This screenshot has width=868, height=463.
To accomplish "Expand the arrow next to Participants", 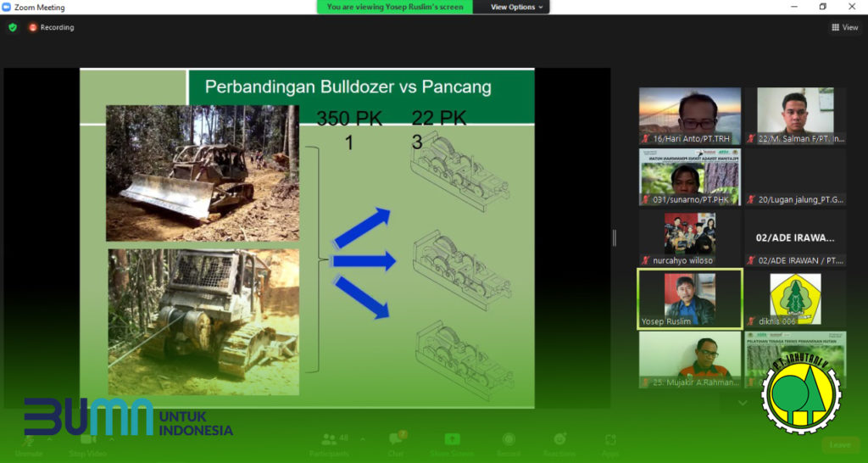I will (x=363, y=438).
